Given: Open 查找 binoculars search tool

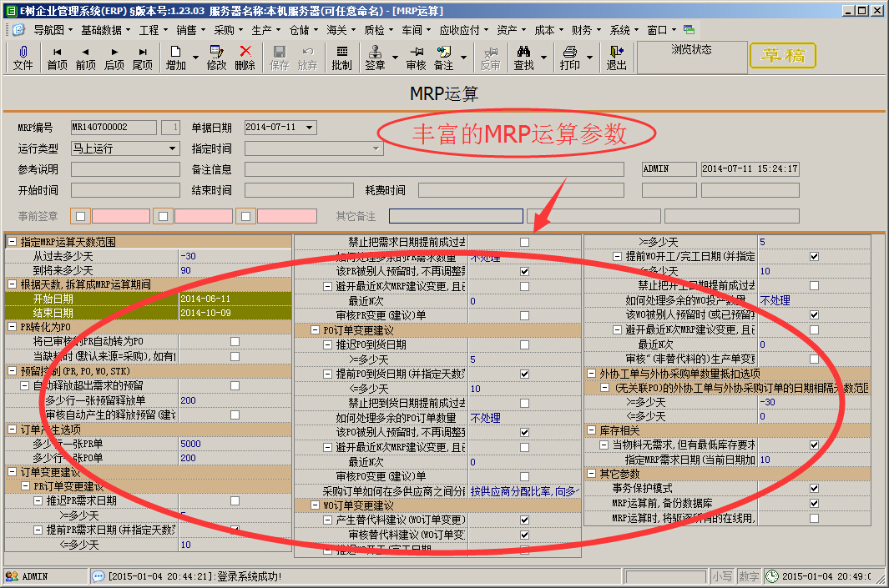Looking at the screenshot, I should (x=523, y=58).
